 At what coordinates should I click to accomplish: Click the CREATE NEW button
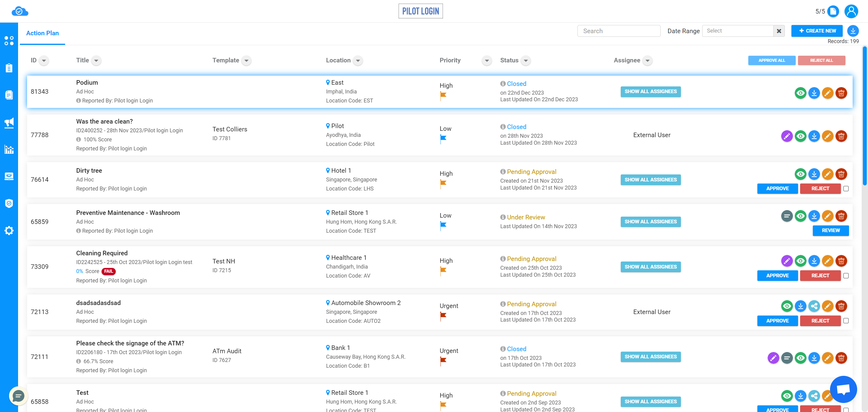[817, 31]
